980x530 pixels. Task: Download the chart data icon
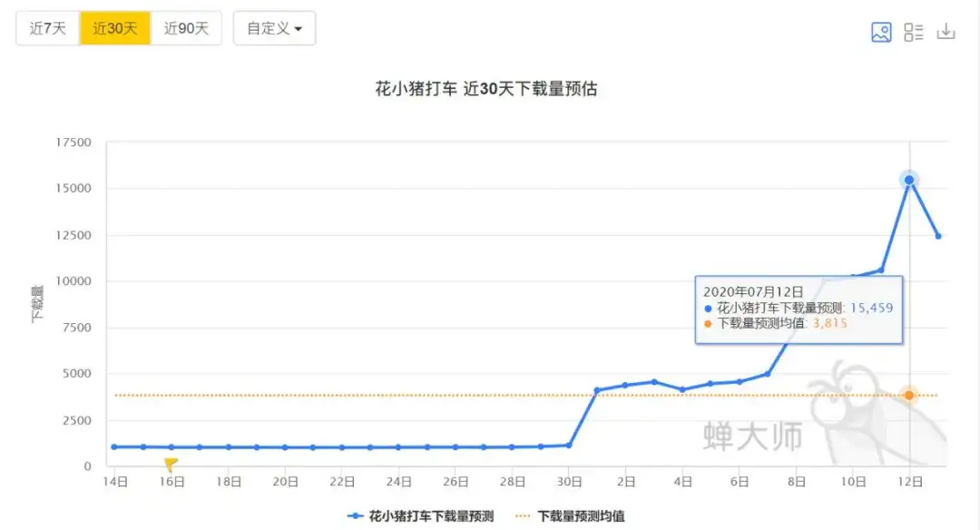pos(946,31)
